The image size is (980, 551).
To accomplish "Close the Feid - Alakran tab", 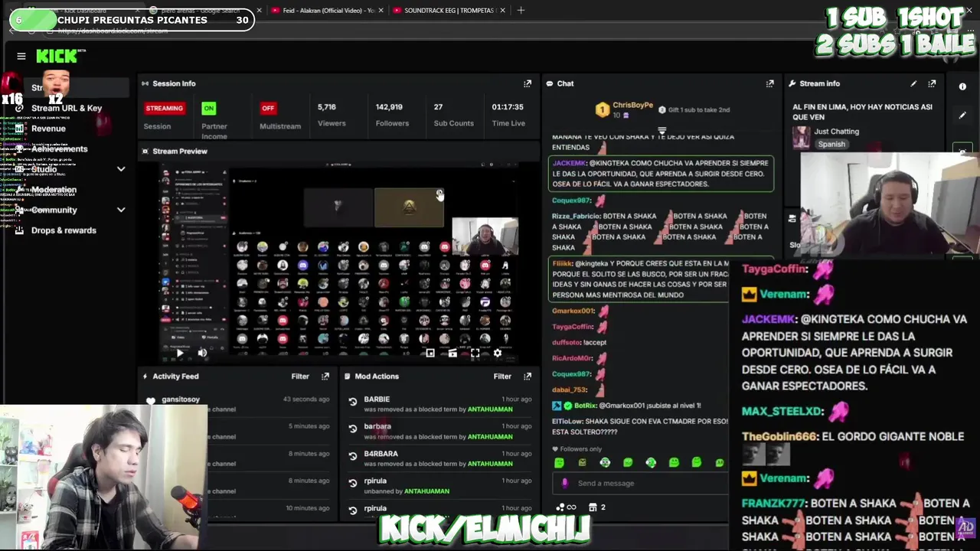I will click(x=381, y=10).
